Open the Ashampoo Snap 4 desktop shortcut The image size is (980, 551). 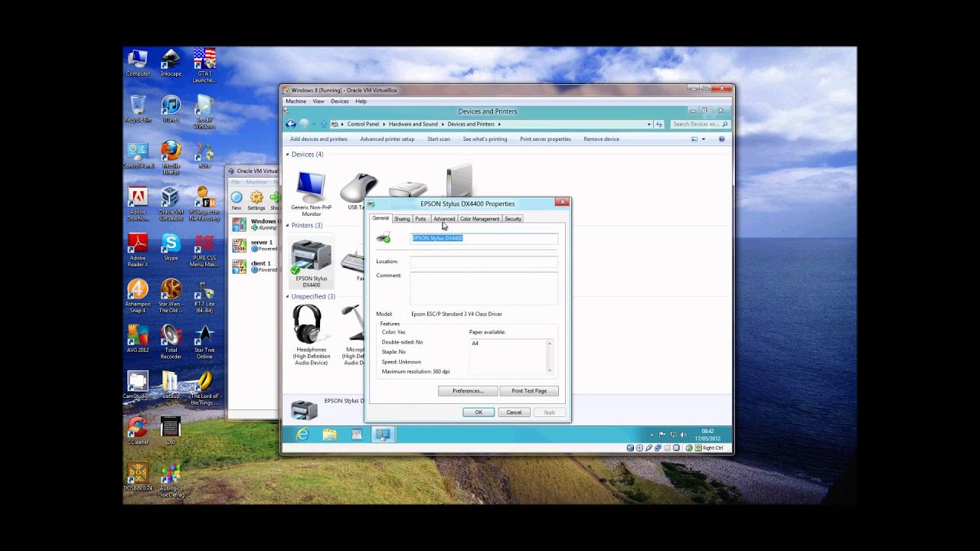coord(138,296)
